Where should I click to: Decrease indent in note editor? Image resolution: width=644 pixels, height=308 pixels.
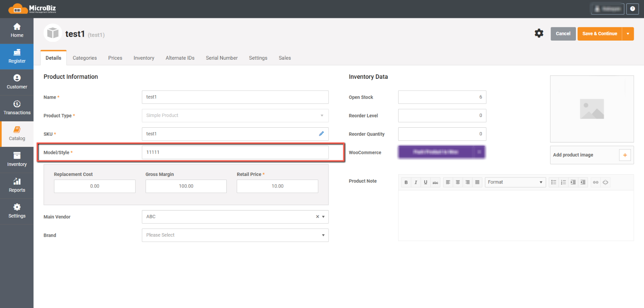pyautogui.click(x=583, y=182)
